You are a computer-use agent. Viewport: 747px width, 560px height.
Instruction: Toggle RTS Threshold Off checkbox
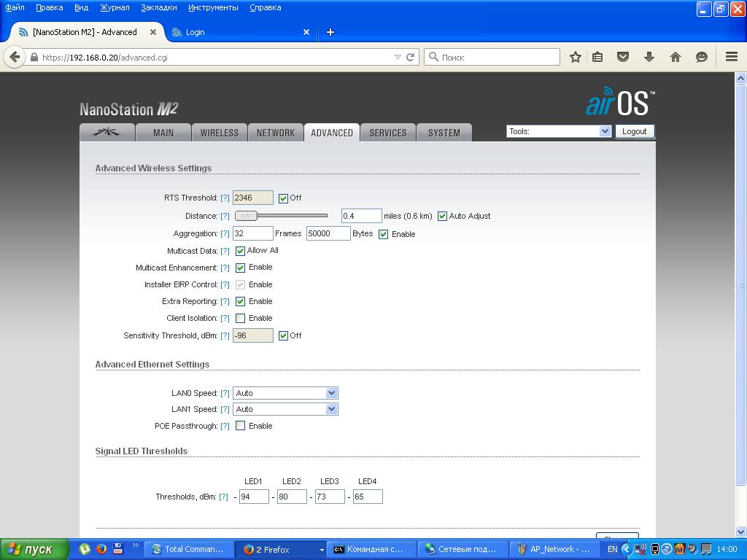(x=284, y=198)
